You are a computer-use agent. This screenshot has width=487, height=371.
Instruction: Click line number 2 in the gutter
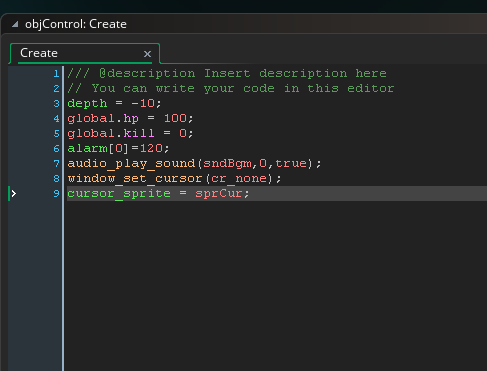click(57, 88)
